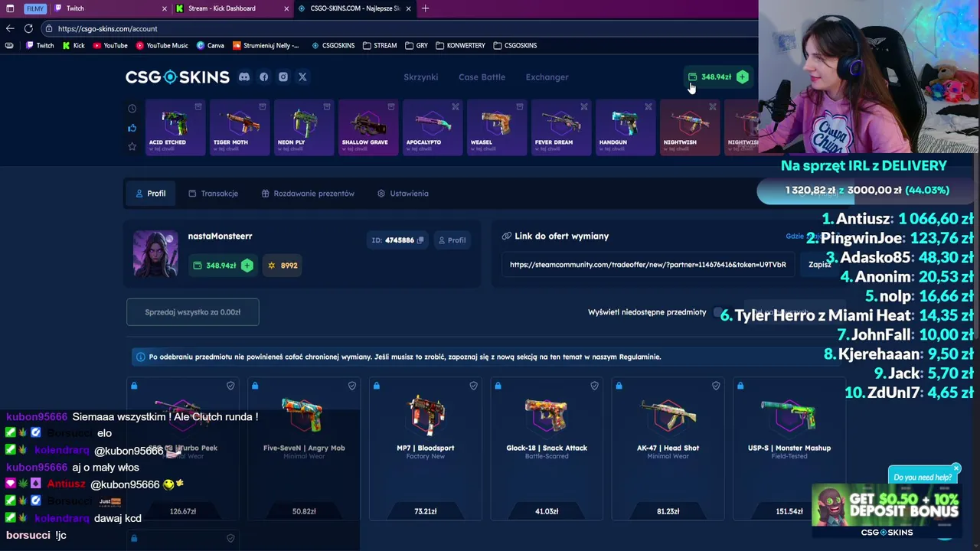The width and height of the screenshot is (980, 551).
Task: Open the STREAM bookmarks folder
Action: pos(380,45)
